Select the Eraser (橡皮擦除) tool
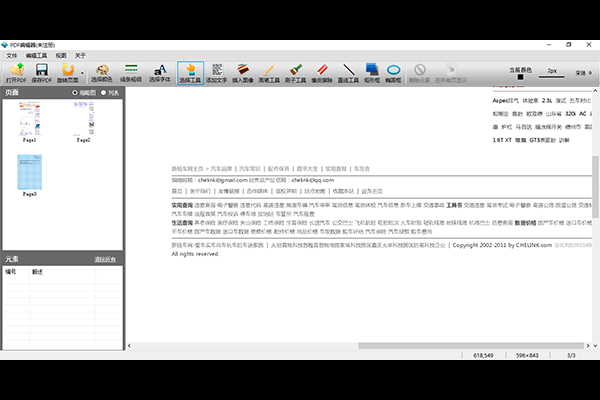The height and width of the screenshot is (400, 600). tap(322, 73)
